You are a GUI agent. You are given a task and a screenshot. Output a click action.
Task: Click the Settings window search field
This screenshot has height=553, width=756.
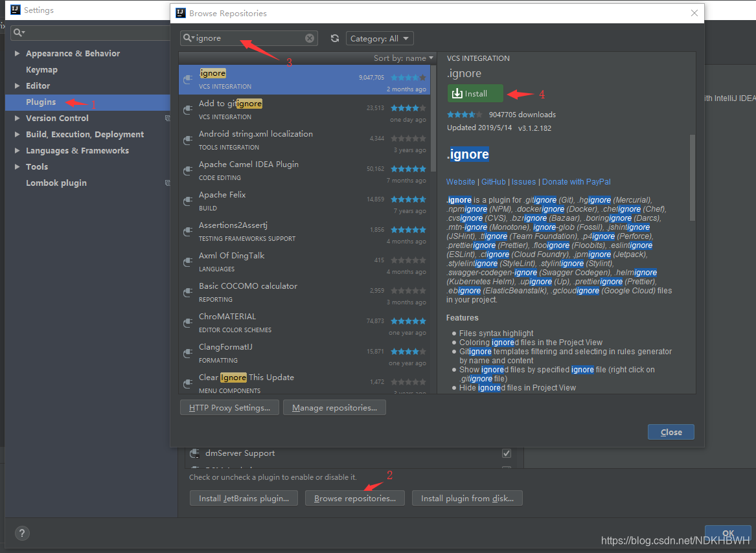[90, 32]
